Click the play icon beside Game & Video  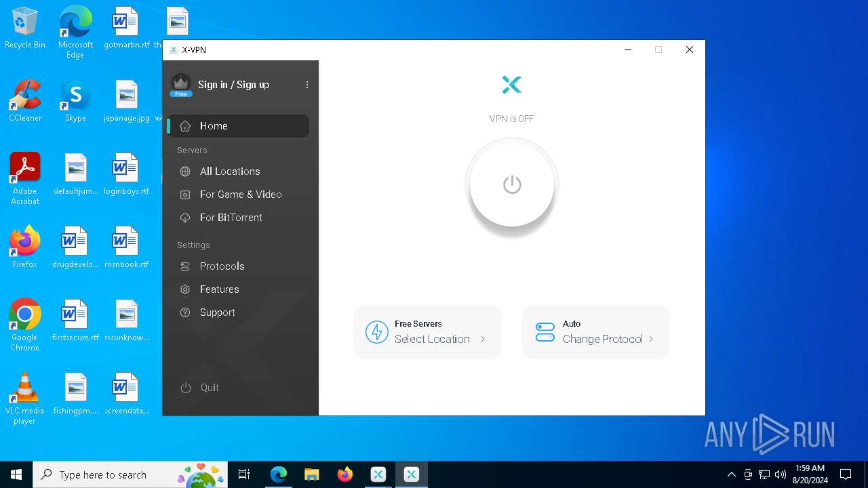tap(185, 195)
